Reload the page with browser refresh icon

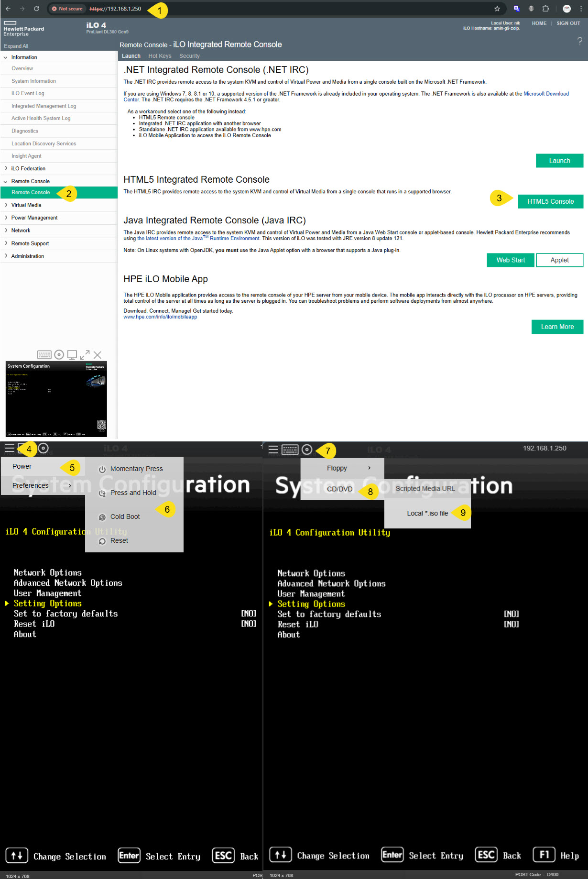click(36, 9)
